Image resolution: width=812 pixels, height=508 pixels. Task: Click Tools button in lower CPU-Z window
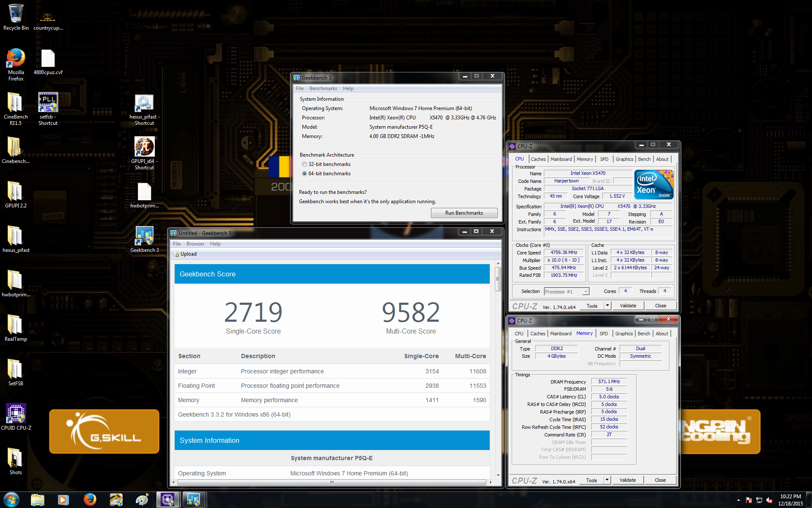coord(592,480)
